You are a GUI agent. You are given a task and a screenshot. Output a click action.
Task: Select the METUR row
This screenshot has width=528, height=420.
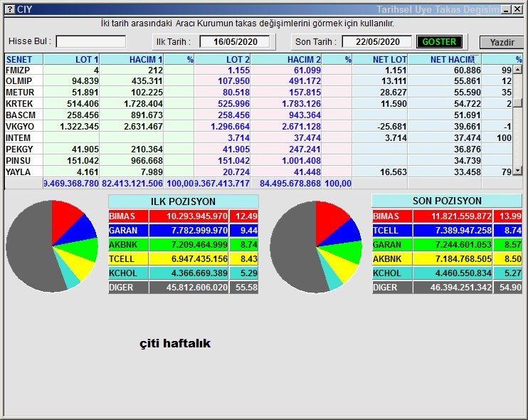click(x=258, y=93)
